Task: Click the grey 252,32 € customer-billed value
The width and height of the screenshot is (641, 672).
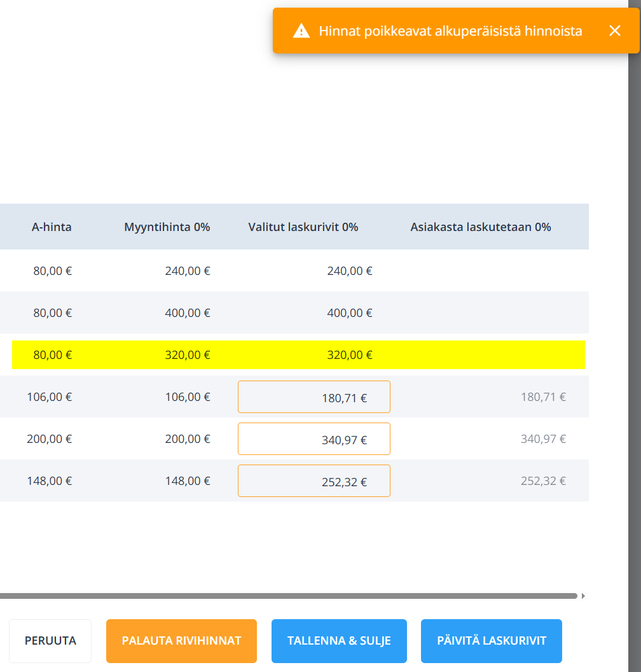Action: pos(543,481)
